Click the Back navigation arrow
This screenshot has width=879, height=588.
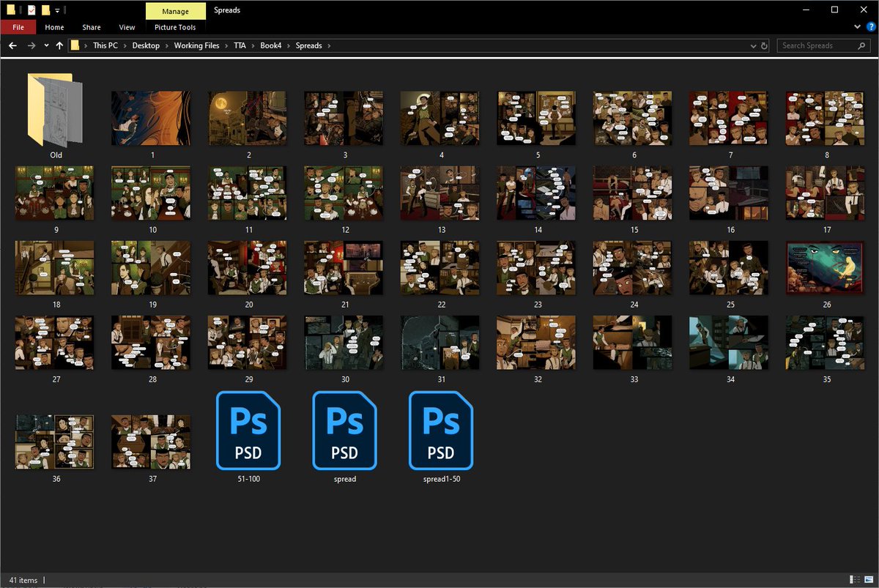click(x=12, y=45)
